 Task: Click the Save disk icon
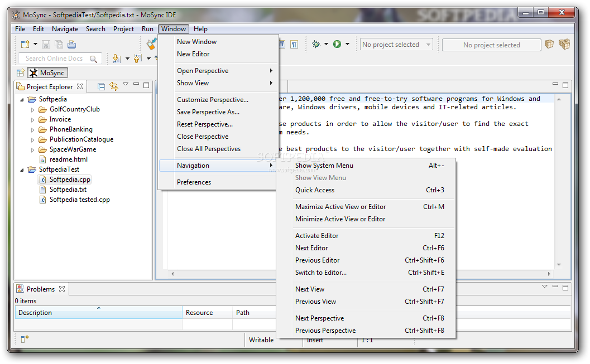point(46,45)
